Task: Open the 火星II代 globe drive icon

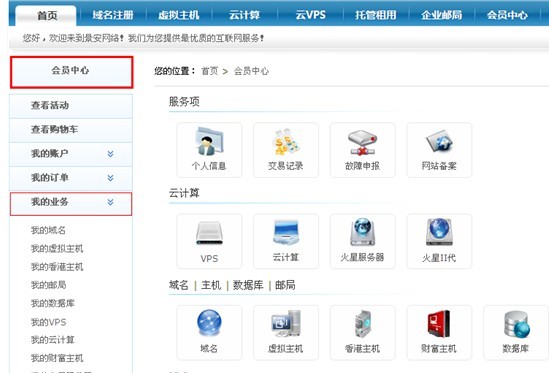Action: click(439, 232)
